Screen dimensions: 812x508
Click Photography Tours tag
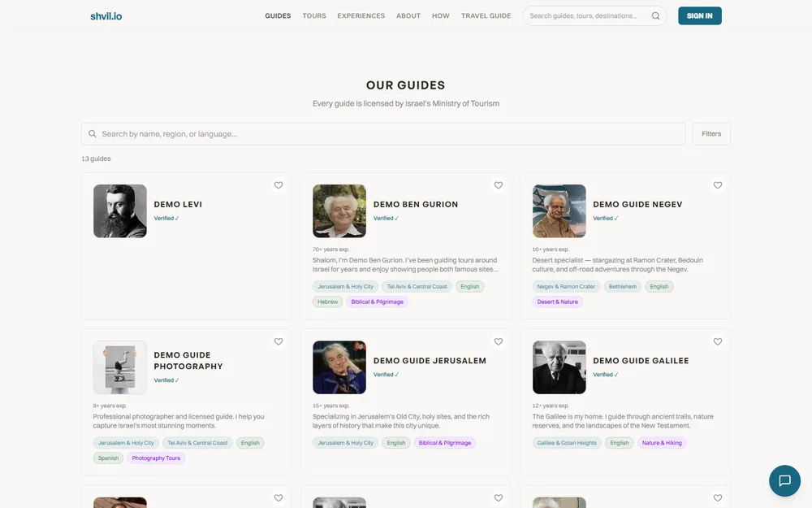coord(156,458)
